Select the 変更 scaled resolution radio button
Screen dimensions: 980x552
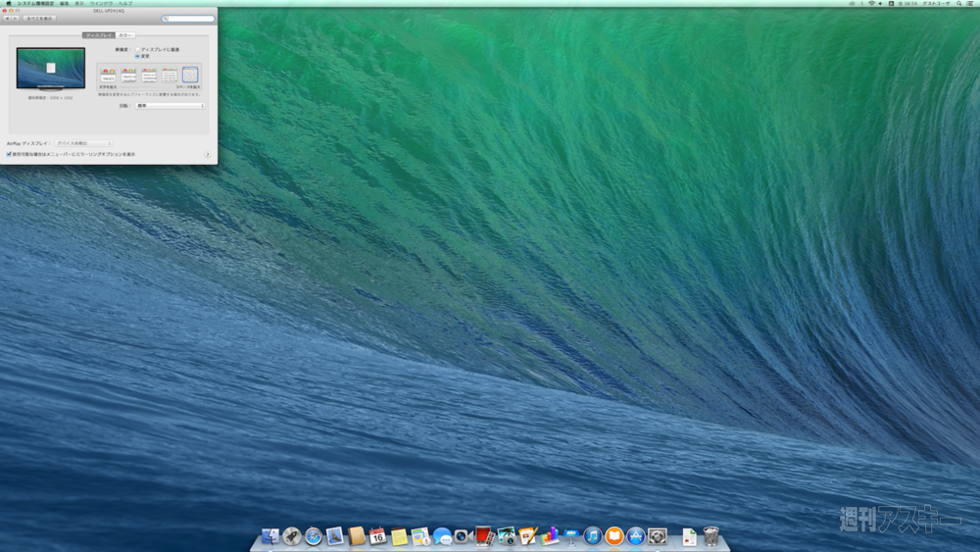137,56
